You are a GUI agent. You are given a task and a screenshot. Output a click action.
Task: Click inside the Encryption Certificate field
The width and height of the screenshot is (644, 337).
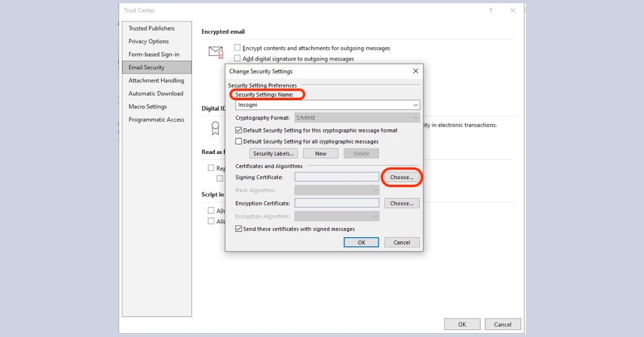tap(336, 203)
